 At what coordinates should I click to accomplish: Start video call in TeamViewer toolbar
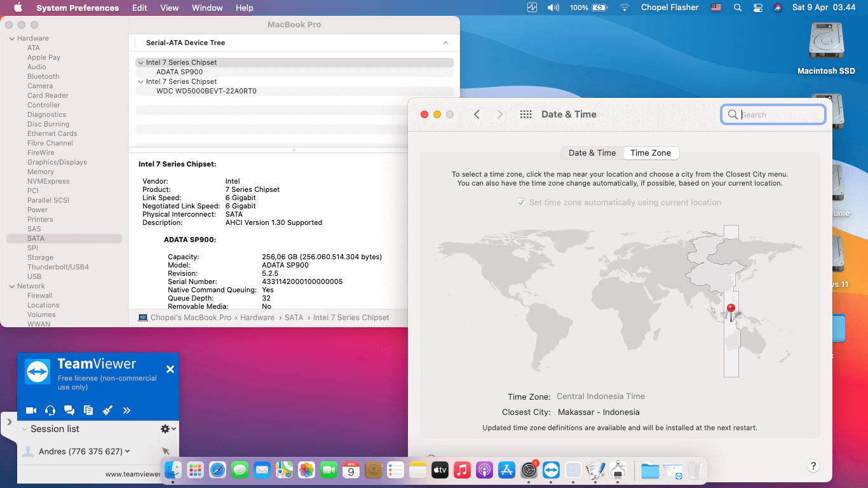[31, 410]
